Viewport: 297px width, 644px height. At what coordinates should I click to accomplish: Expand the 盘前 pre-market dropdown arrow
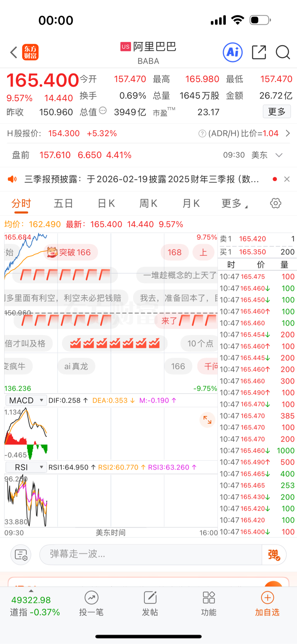[x=279, y=155]
